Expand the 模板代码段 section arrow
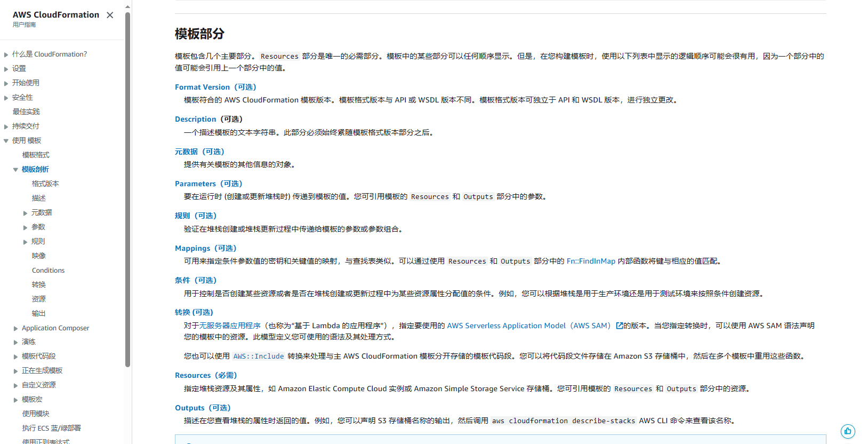Image resolution: width=868 pixels, height=444 pixels. (15, 356)
